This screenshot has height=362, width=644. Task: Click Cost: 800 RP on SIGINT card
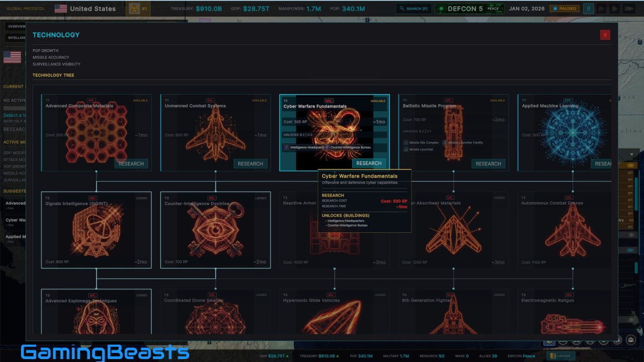pos(57,262)
